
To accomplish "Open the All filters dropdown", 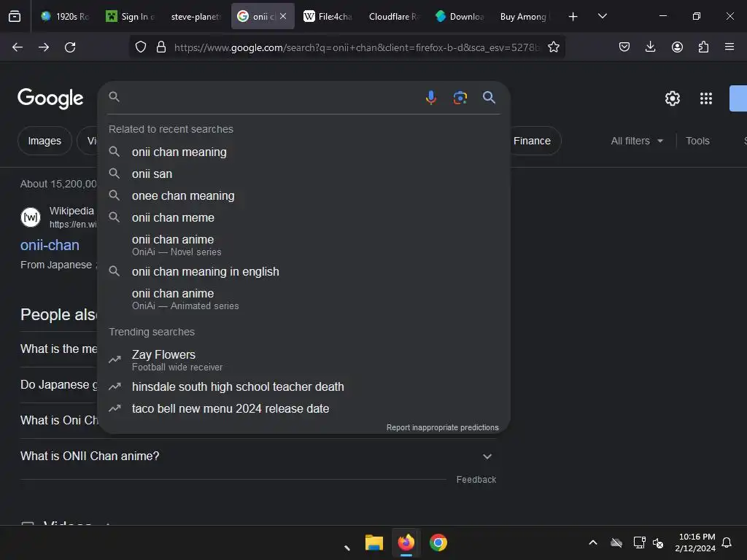I will pyautogui.click(x=637, y=141).
